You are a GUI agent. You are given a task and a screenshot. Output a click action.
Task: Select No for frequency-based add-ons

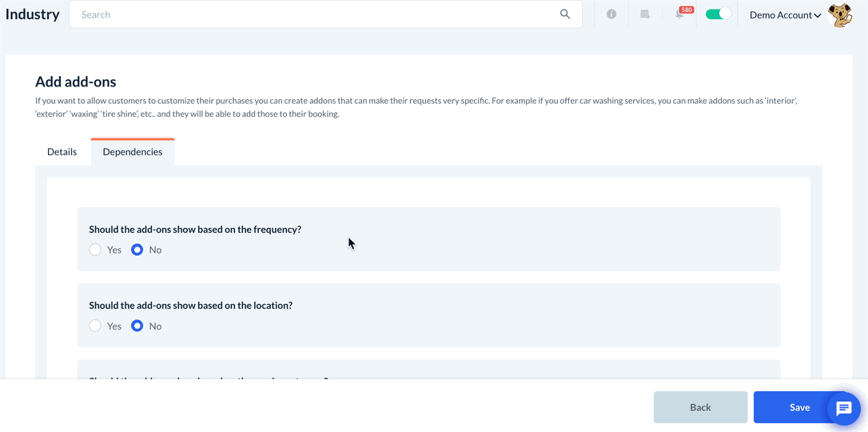click(x=137, y=250)
